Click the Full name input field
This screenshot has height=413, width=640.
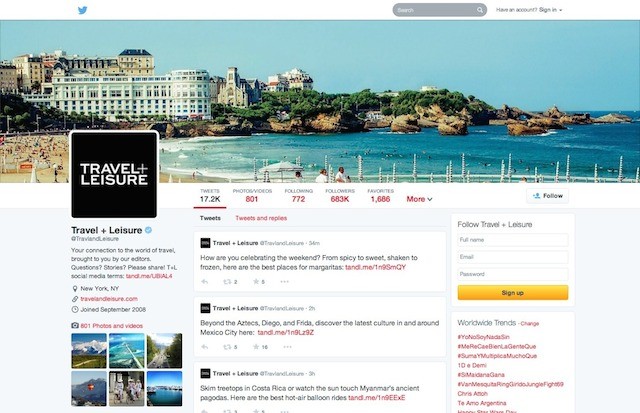(512, 240)
